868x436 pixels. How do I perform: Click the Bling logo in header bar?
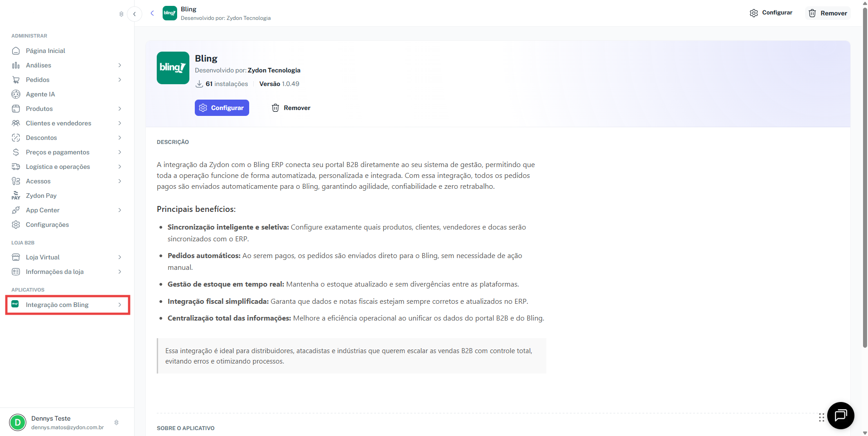coord(170,13)
